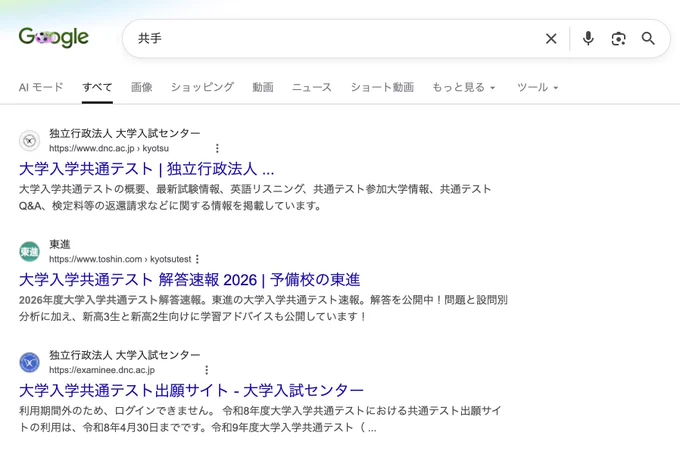Click the https://www.toshin.com › kyotsutest URL
The image size is (680, 451).
[120, 259]
